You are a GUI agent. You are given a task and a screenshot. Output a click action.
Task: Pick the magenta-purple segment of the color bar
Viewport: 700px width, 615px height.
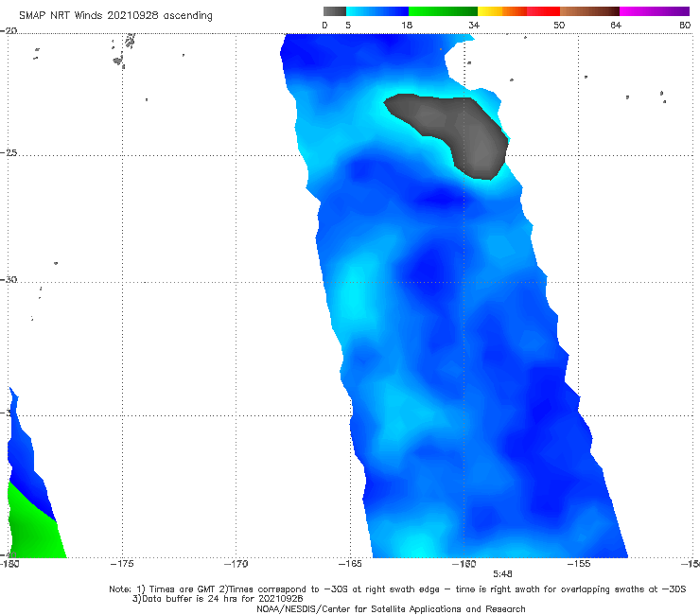(x=655, y=11)
